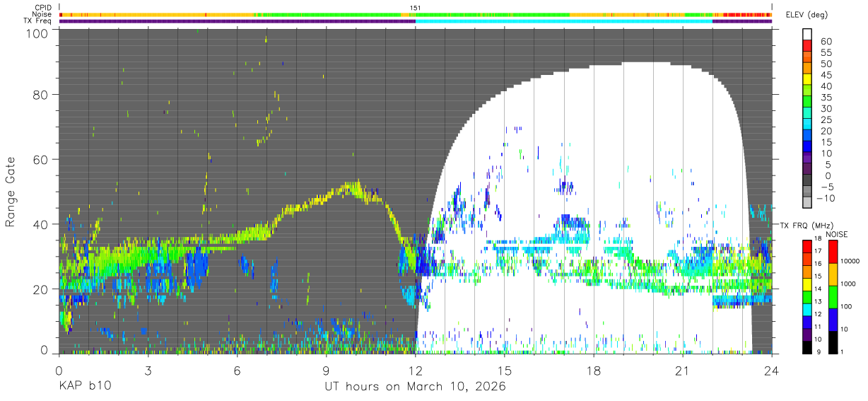Click the CPID value 151
868x401 pixels.
click(416, 8)
